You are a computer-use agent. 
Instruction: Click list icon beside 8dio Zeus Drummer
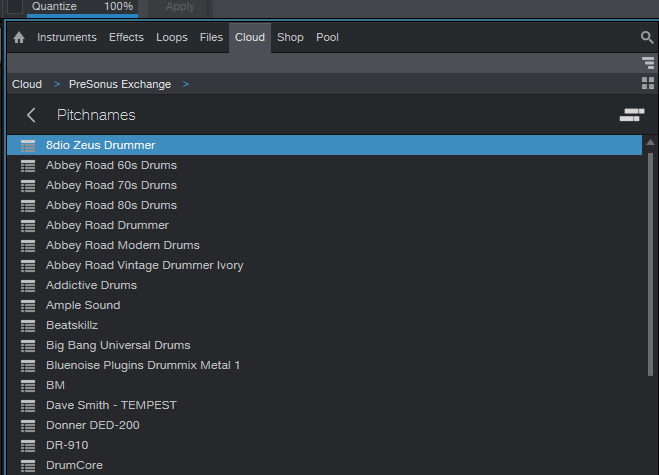pyautogui.click(x=28, y=145)
